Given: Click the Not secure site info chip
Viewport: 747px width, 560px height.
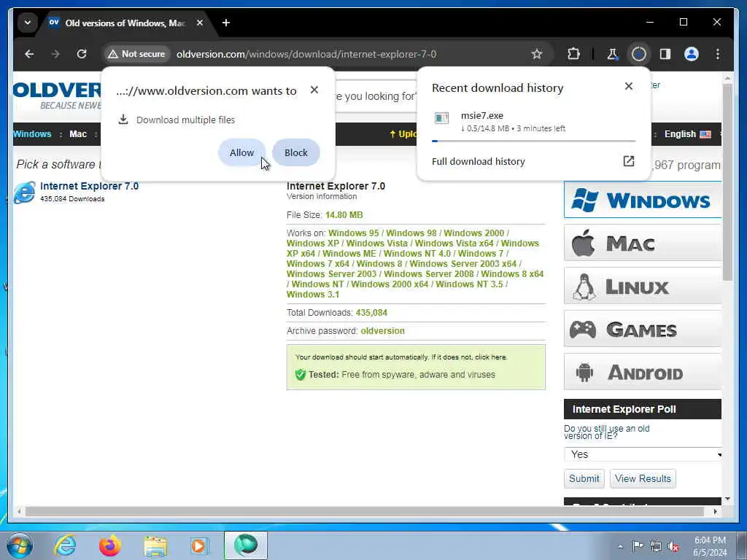Looking at the screenshot, I should pos(136,54).
